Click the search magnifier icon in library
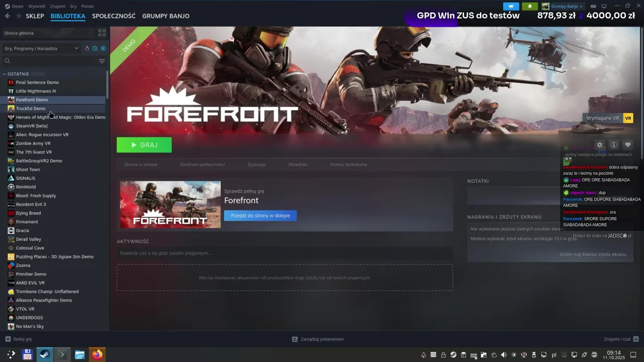Viewport: 644px width, 362px height. [7, 61]
